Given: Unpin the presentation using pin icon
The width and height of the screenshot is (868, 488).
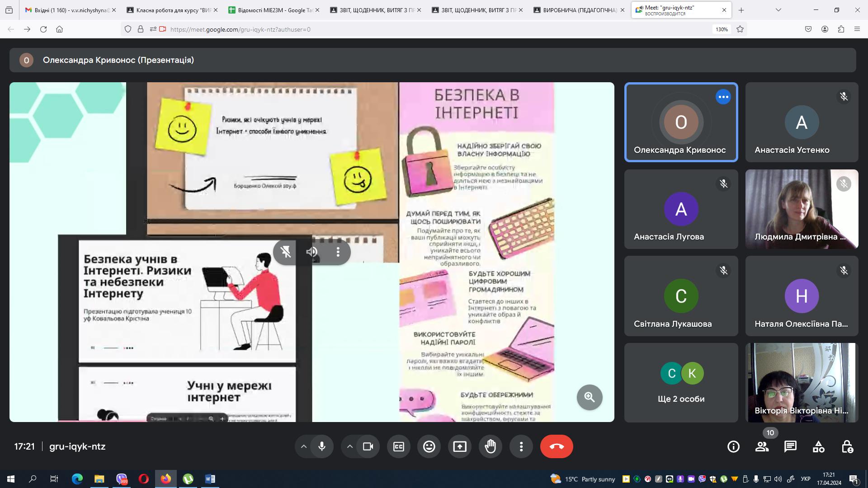Looking at the screenshot, I should pyautogui.click(x=286, y=252).
